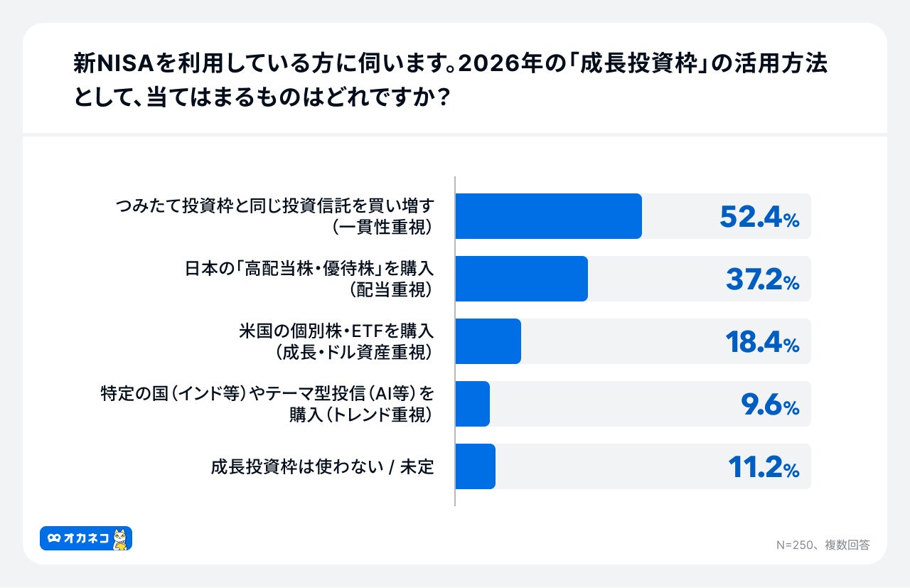Select the blue bar for 9.6%

click(472, 404)
